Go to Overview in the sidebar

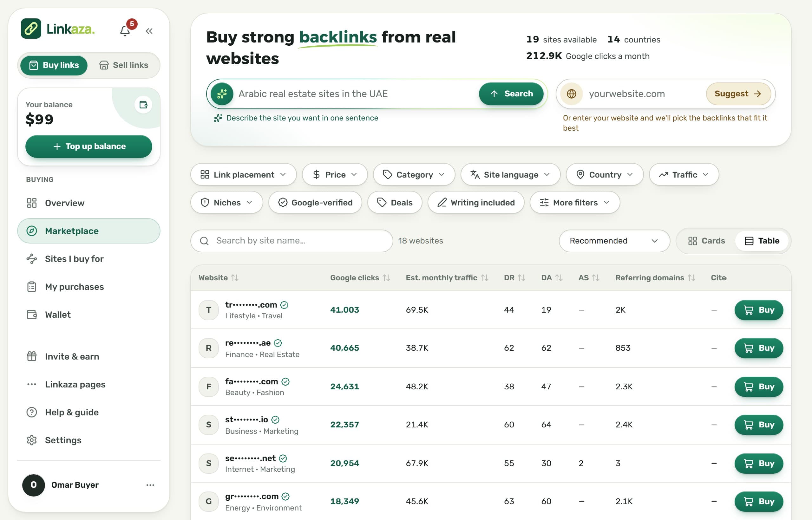(89, 203)
